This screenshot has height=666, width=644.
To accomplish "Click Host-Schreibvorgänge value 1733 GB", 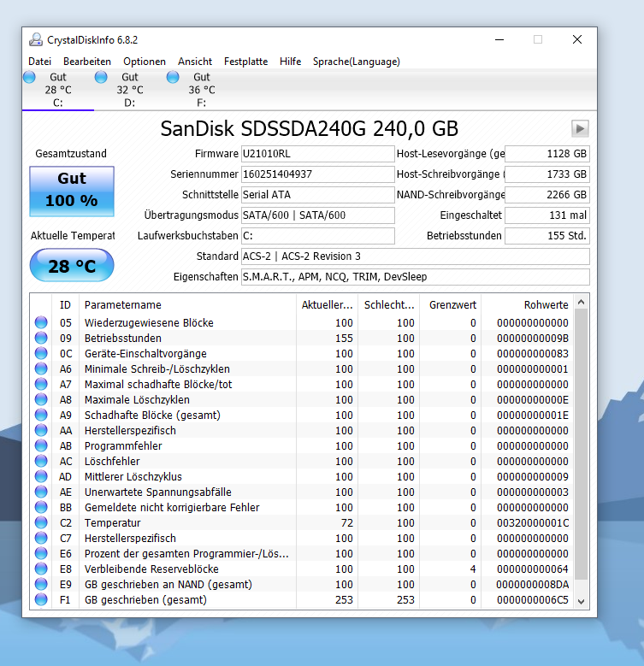I will tap(547, 174).
